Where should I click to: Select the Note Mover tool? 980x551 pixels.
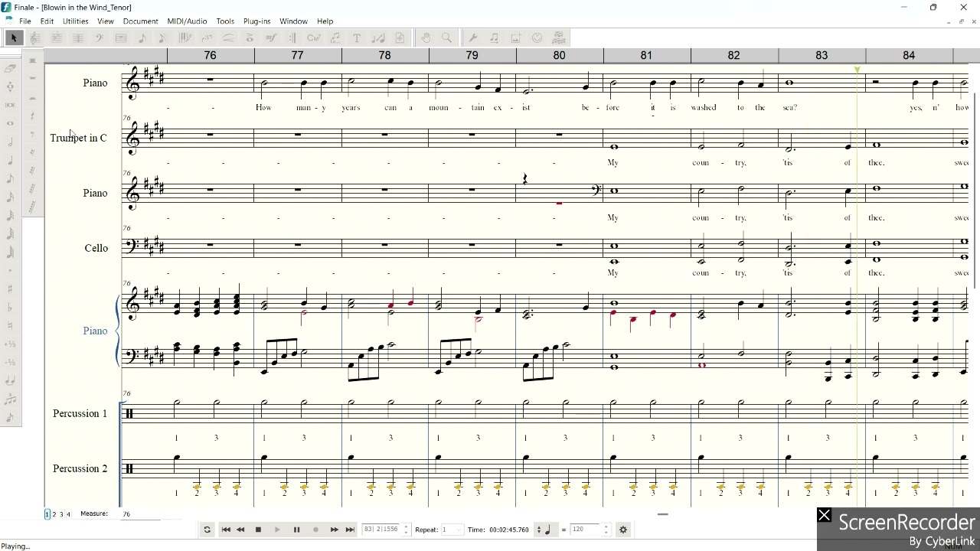(494, 37)
